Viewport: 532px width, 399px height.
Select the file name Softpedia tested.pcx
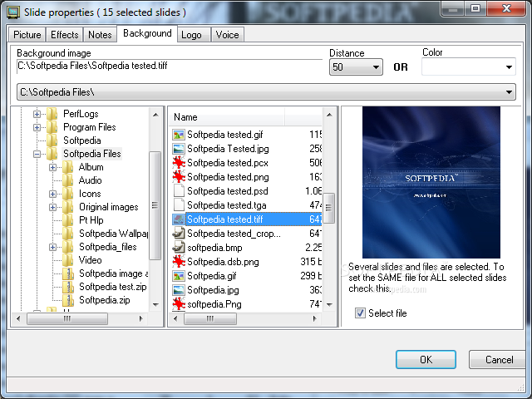228,163
